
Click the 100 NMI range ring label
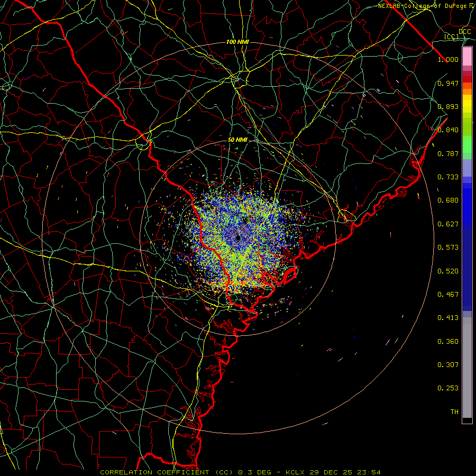[237, 42]
